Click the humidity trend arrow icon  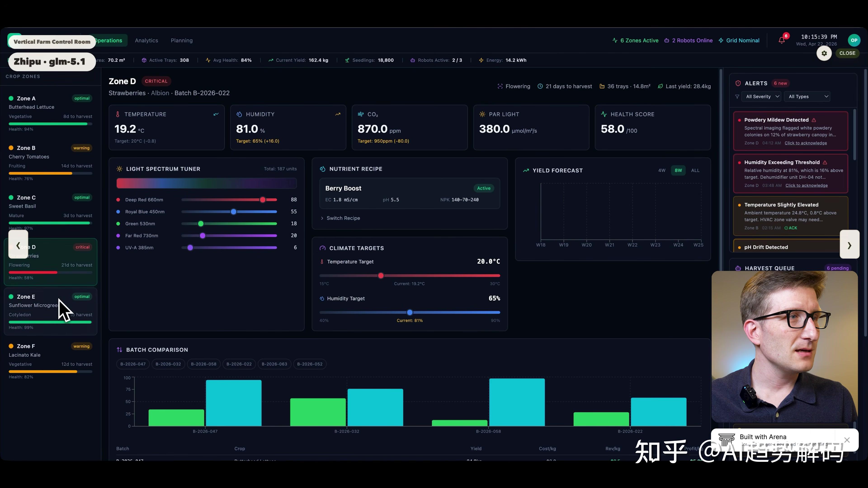(338, 114)
